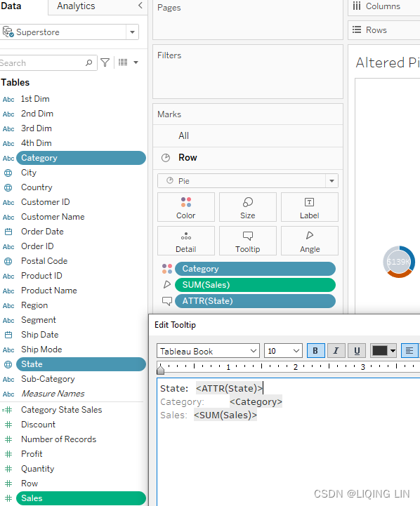Click the <SUM(Sales)> field tag in tooltip editor
Image resolution: width=420 pixels, height=506 pixels.
click(x=225, y=415)
